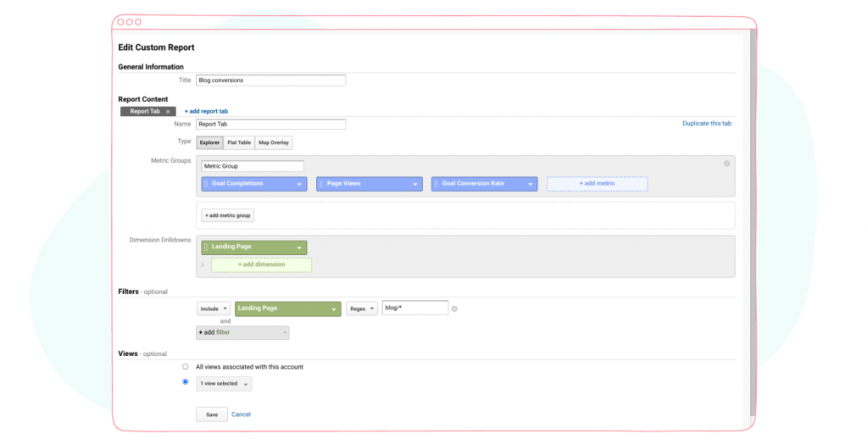Open the Goal Conversion Rate metric dropdown
This screenshot has width=868, height=445.
[x=531, y=184]
